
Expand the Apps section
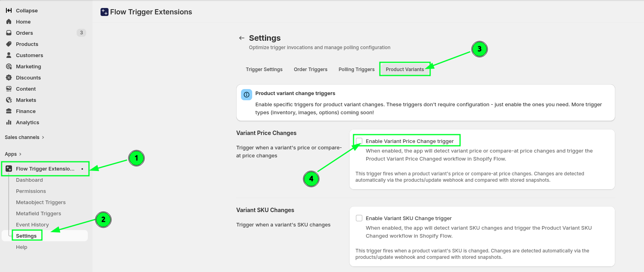[13, 154]
